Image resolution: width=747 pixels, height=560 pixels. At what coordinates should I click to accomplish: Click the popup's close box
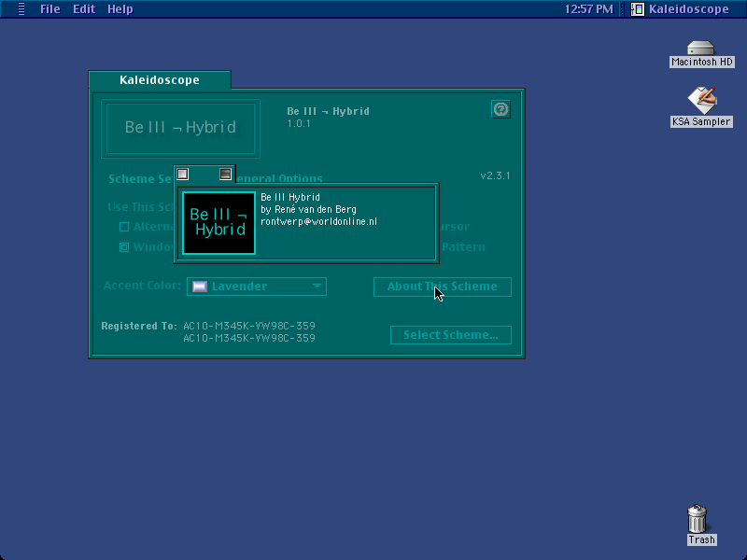click(183, 174)
